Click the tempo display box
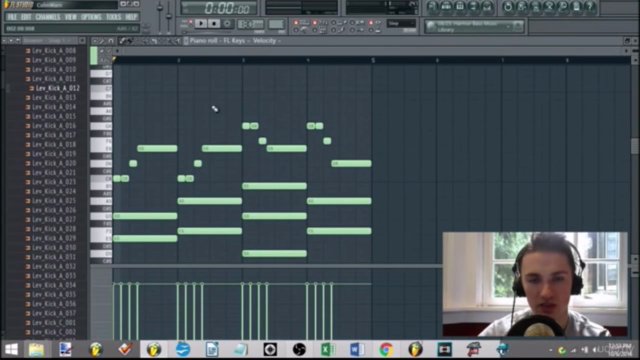Image resolution: width=640 pixels, height=360 pixels. [x=250, y=24]
